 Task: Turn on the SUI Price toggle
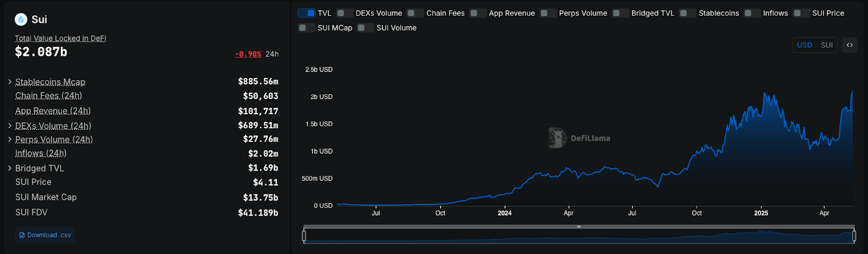801,13
